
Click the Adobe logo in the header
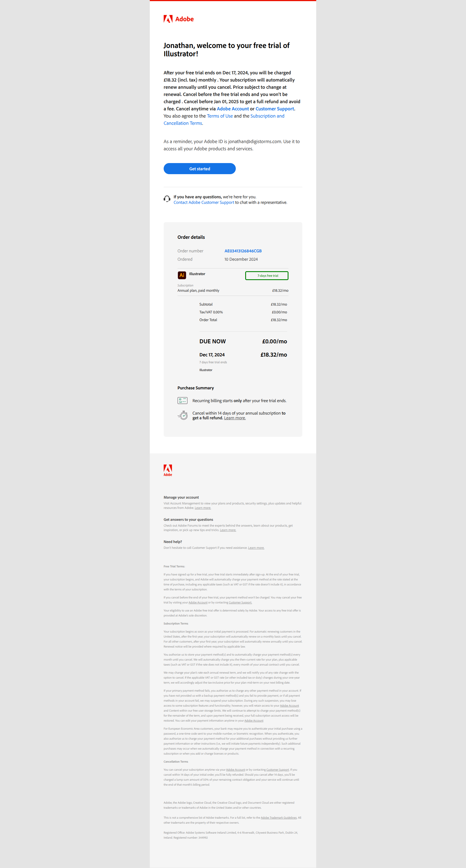click(179, 19)
